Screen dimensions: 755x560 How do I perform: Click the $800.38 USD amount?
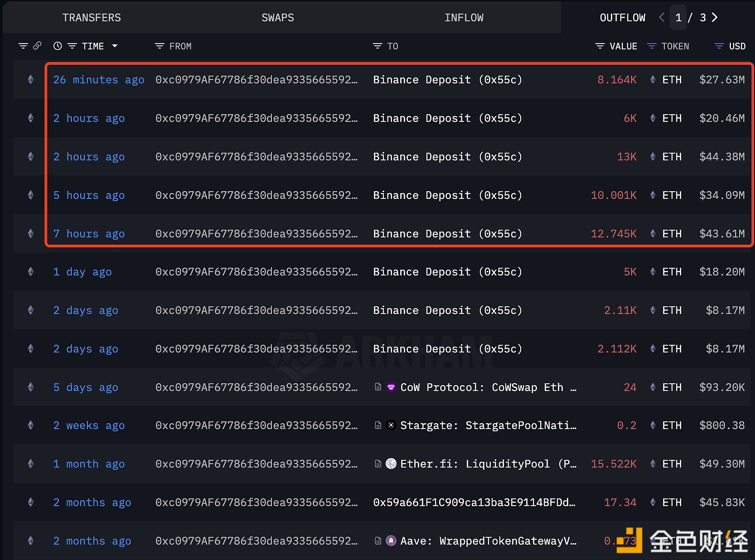[722, 425]
